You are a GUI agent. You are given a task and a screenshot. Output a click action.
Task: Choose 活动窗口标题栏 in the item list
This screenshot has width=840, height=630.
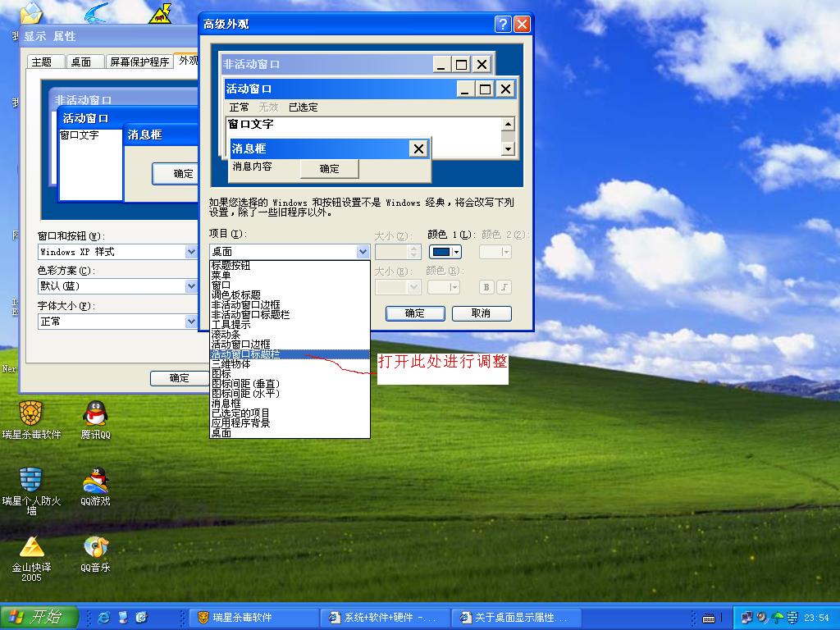tap(246, 354)
